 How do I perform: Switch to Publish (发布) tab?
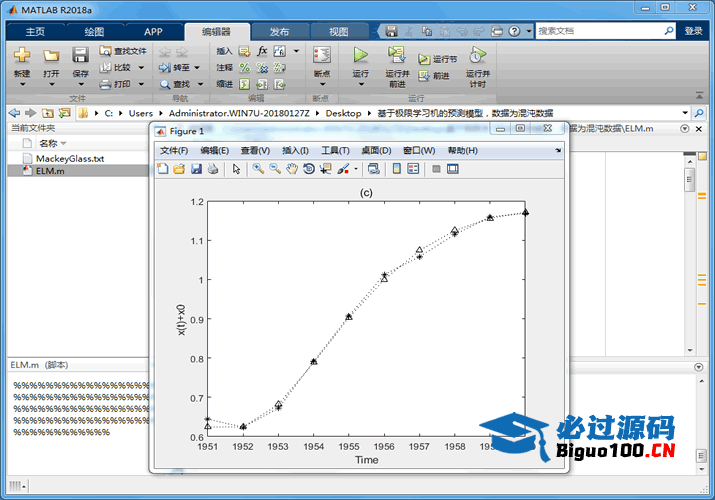pyautogui.click(x=279, y=31)
